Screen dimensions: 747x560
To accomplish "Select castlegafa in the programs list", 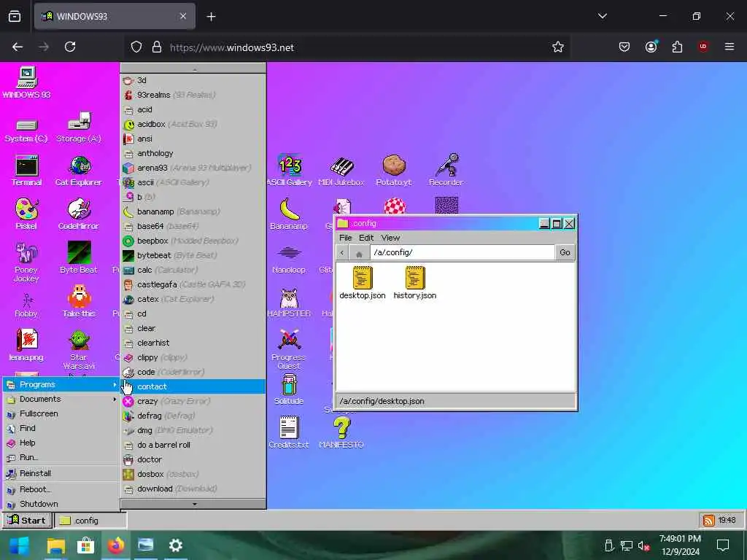I will 193,284.
